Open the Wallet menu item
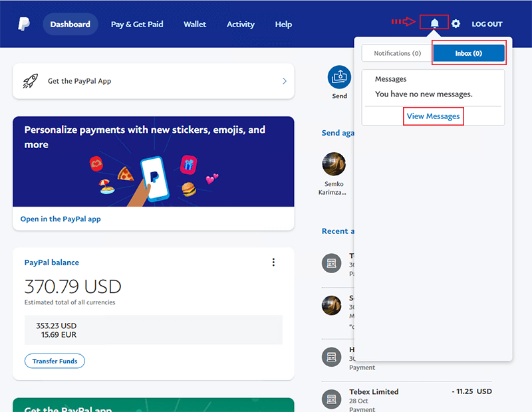Screen dimensions: 532x412 (195, 25)
